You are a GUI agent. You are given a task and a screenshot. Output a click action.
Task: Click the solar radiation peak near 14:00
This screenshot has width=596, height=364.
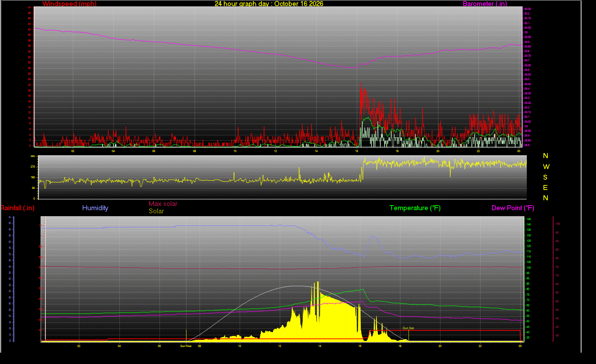[318, 283]
